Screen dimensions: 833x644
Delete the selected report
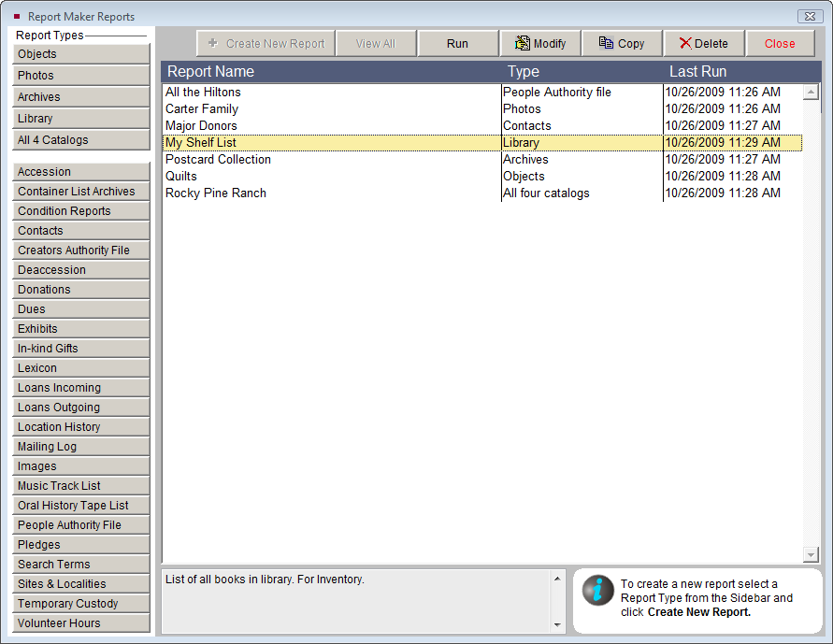[703, 43]
